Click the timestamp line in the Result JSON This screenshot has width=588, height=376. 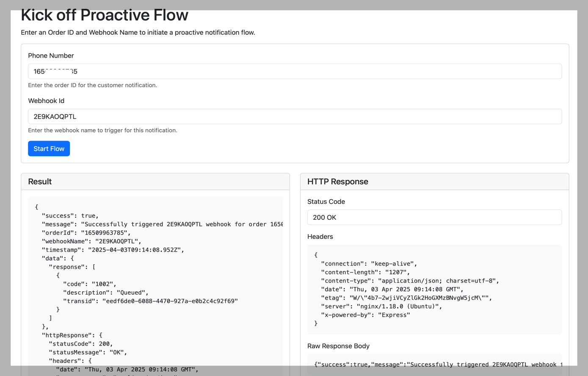113,250
